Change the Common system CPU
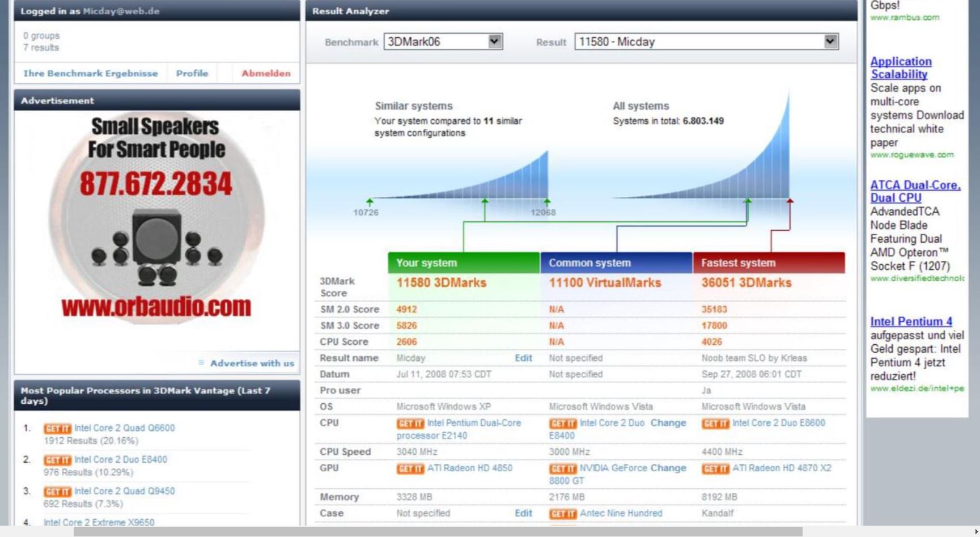The height and width of the screenshot is (537, 980). click(668, 423)
